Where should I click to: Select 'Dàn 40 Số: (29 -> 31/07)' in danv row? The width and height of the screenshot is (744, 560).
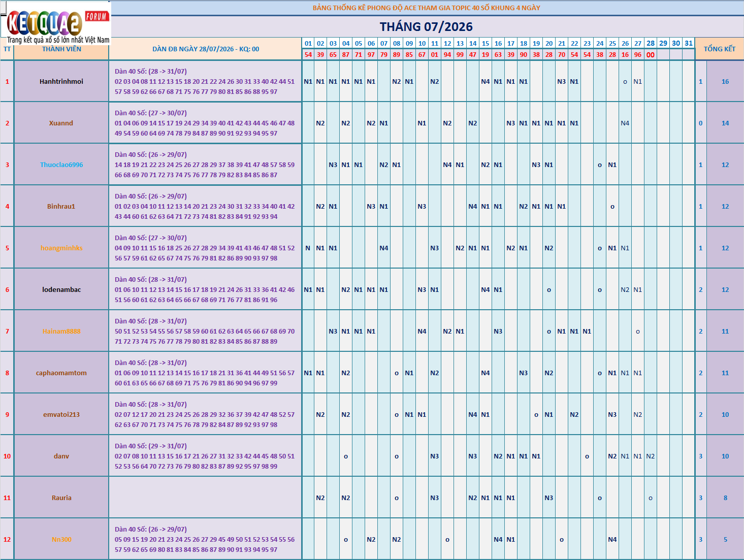(x=150, y=446)
